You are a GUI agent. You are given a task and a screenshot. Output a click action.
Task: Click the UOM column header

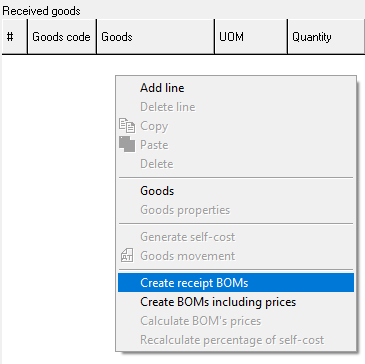(251, 37)
